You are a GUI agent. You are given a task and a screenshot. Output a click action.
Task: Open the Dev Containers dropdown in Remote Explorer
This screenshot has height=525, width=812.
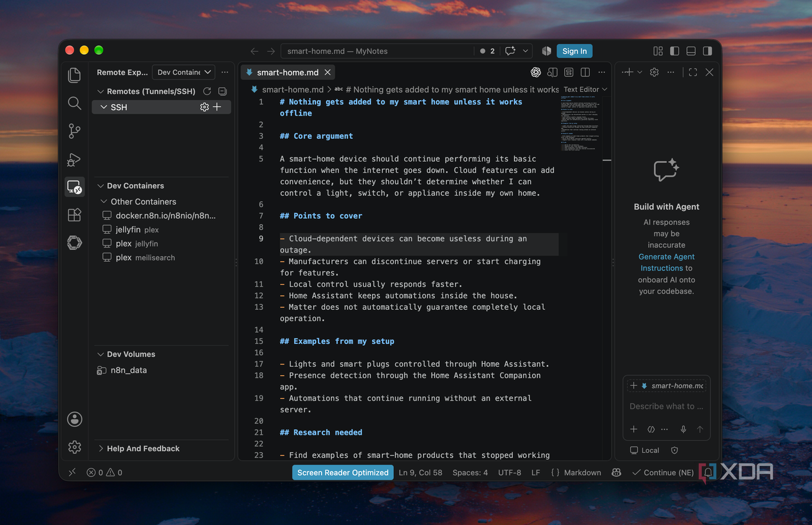tap(184, 72)
